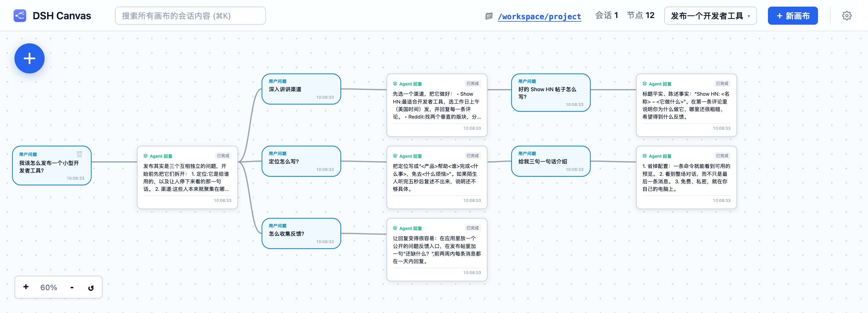Select the 好的 Show HN 帖子怎么写 node
Screen dimensions: 868x313
point(551,93)
